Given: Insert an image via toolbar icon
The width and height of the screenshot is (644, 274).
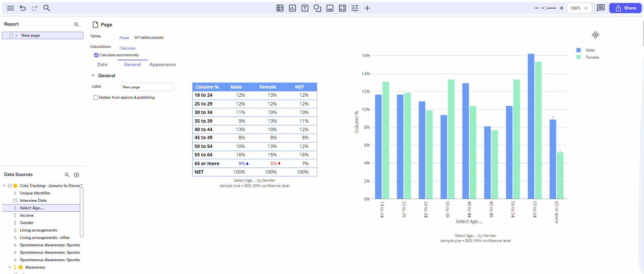Looking at the screenshot, I should point(330,8).
